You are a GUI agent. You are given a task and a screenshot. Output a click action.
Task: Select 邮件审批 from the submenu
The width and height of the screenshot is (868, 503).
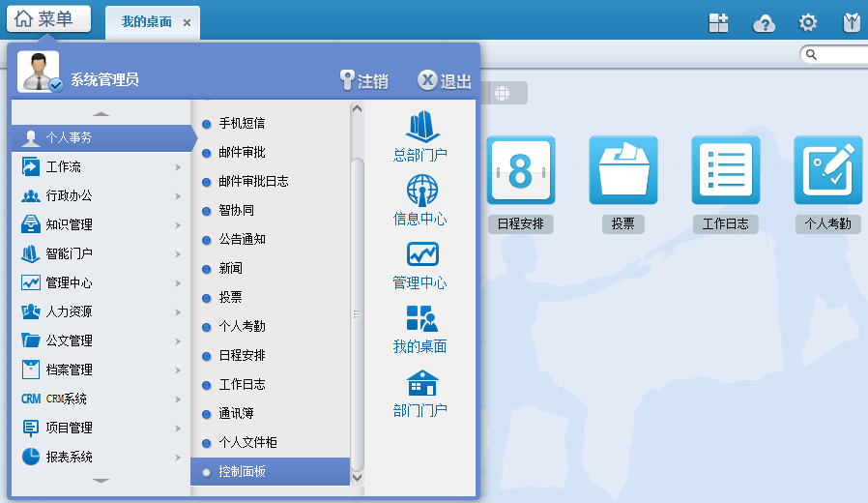pos(242,152)
